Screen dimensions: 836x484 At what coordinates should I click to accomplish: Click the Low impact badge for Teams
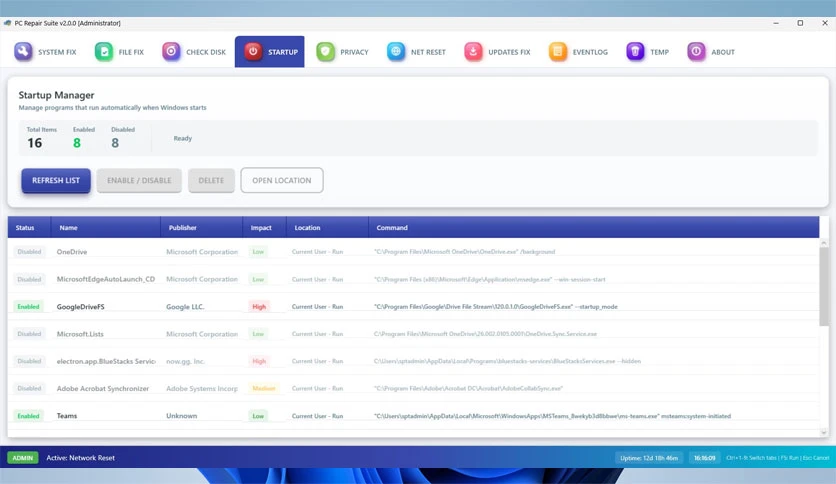(x=258, y=416)
